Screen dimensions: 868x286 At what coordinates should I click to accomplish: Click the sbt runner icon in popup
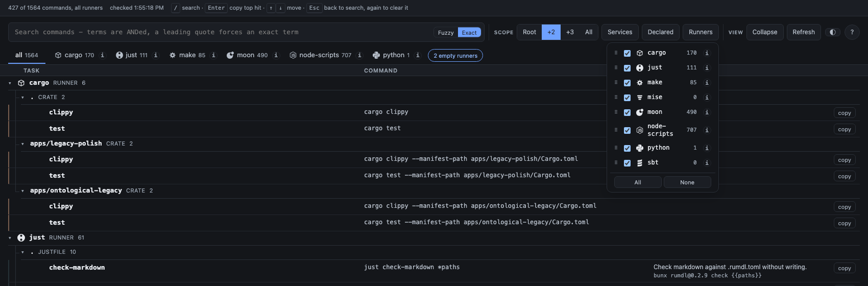point(639,163)
